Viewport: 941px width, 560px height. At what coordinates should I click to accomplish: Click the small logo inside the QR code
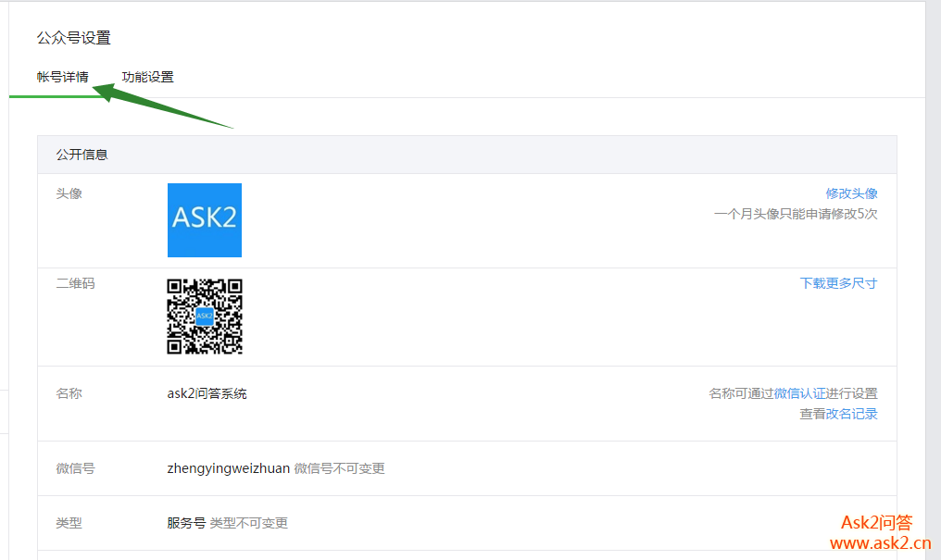click(205, 317)
